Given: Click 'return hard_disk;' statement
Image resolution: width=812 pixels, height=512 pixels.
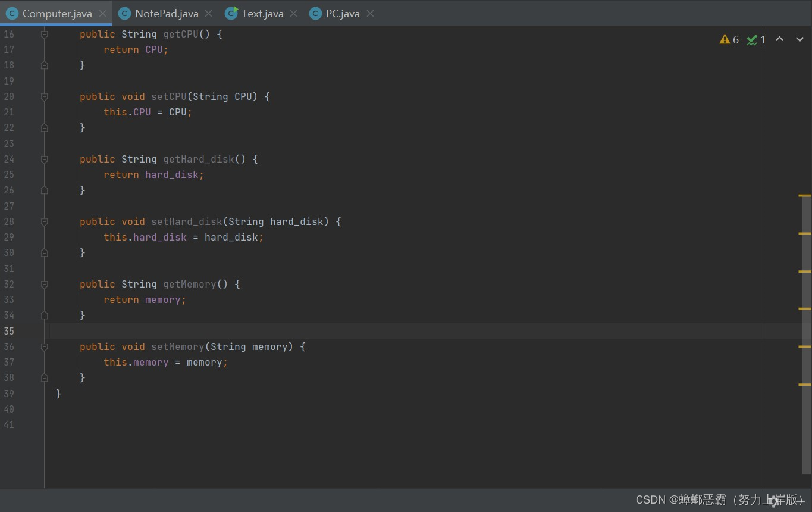Looking at the screenshot, I should 154,175.
